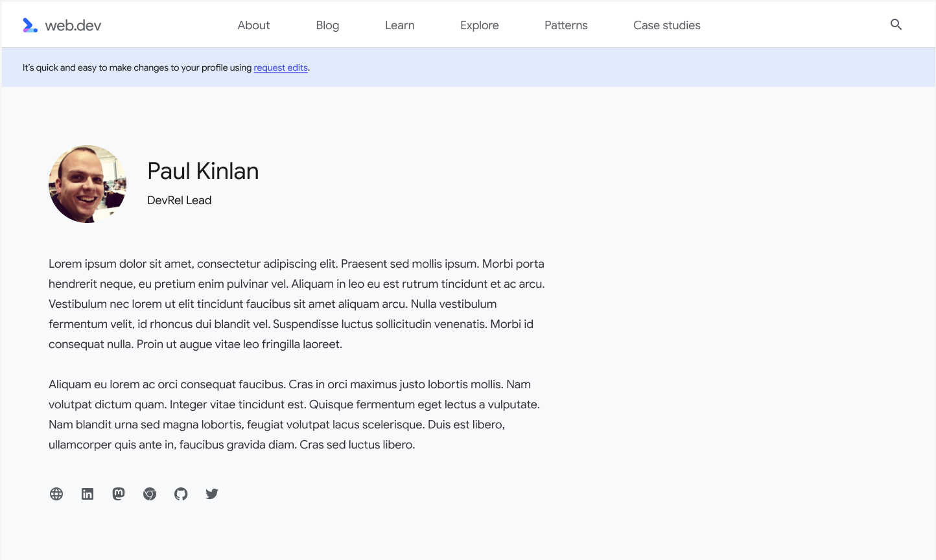This screenshot has height=560, width=936.
Task: Select the Paul Kinlan heading
Action: [x=203, y=170]
